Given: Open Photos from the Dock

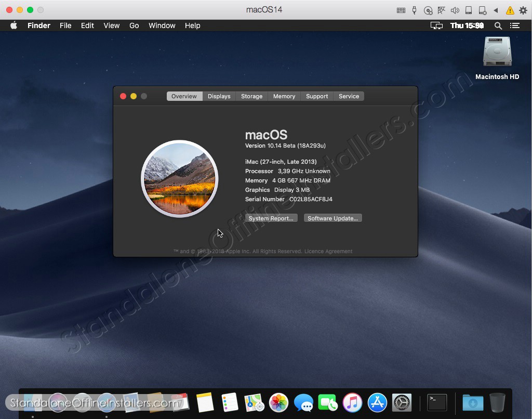Looking at the screenshot, I should 278,402.
